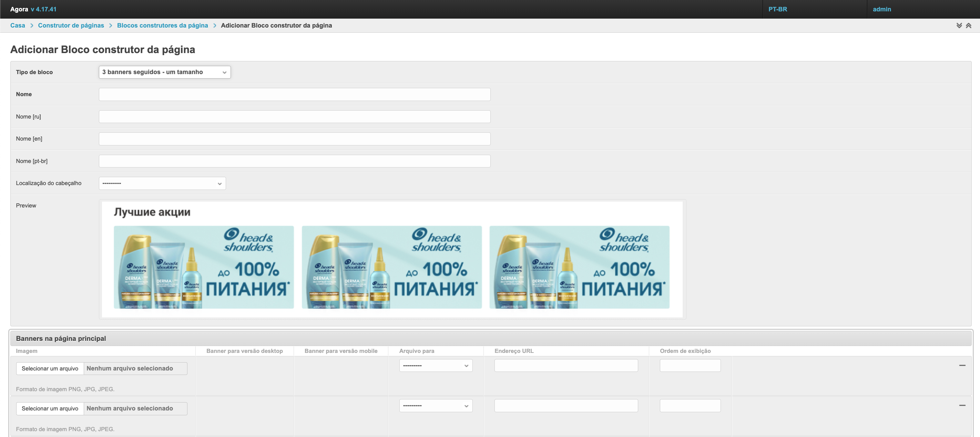Focus the Nome input field
This screenshot has width=980, height=437.
coord(295,94)
